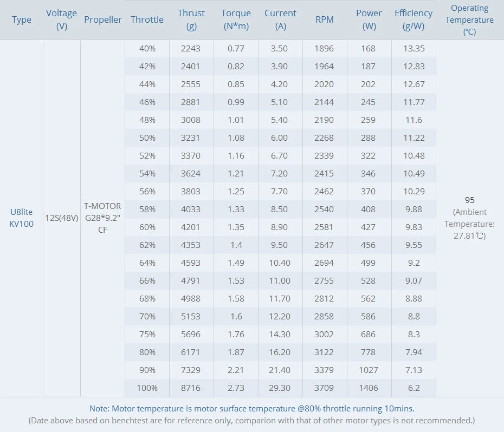Click the 95 operating temperature value

469,200
